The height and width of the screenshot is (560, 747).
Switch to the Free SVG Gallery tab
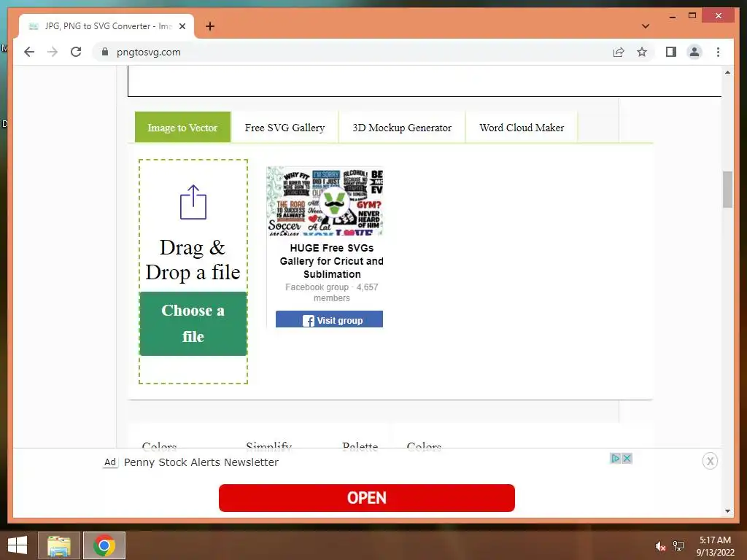(285, 127)
